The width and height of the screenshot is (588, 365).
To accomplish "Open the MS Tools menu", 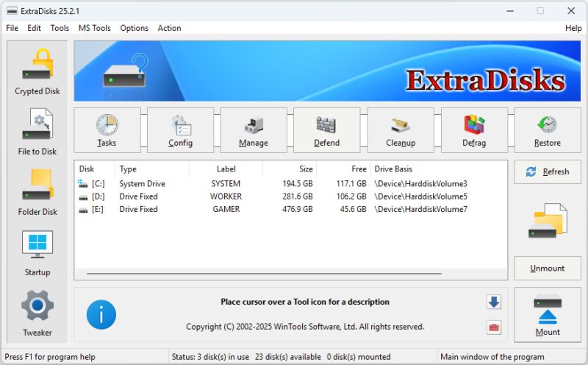I will click(x=95, y=28).
